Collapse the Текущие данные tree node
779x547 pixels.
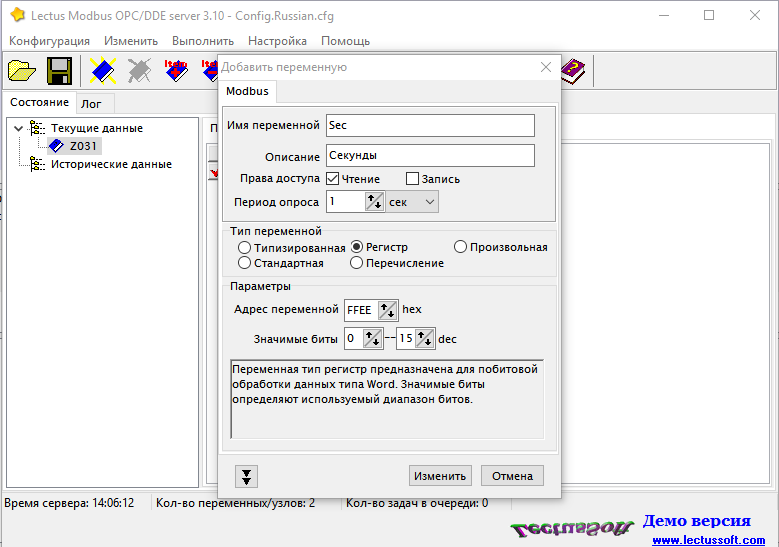point(18,128)
